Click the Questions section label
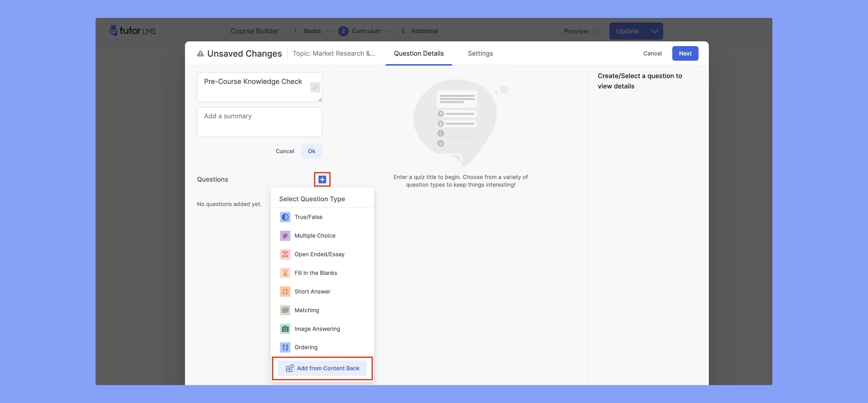 tap(213, 180)
